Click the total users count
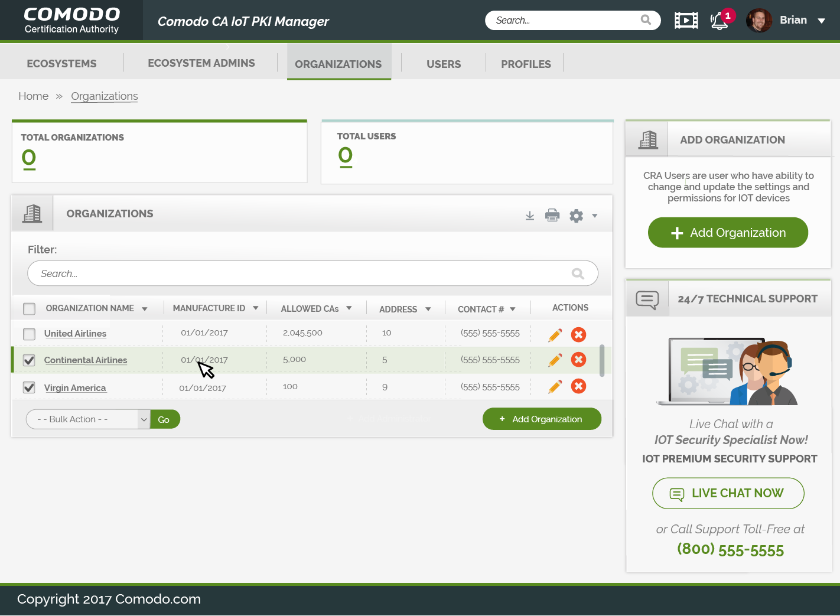 pyautogui.click(x=346, y=157)
